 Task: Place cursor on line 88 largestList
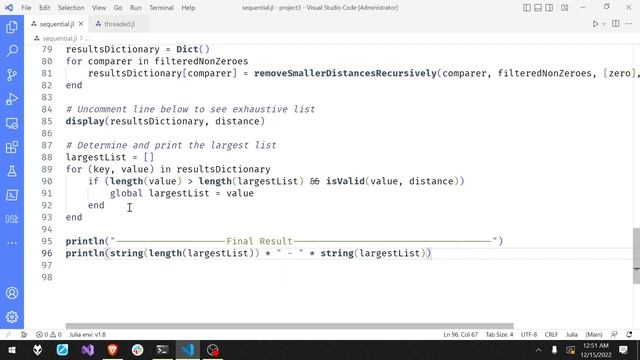96,158
